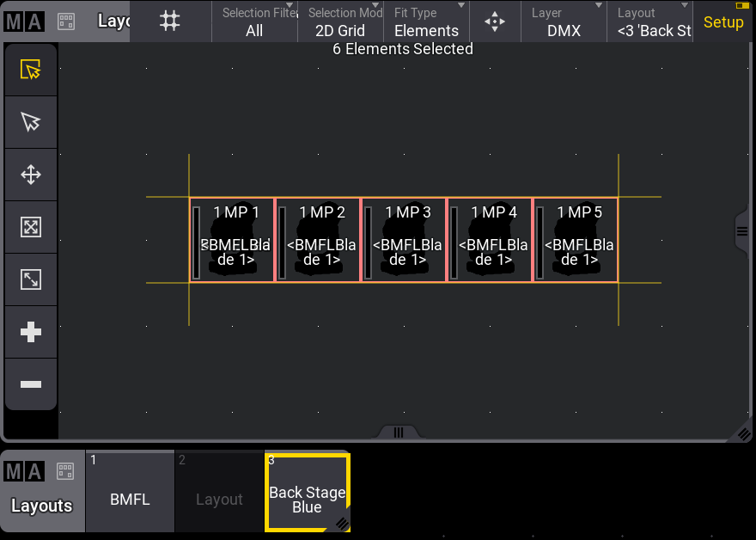Expand the Layer DMX dropdown
Screen dimensions: 756x540
[x=564, y=21]
